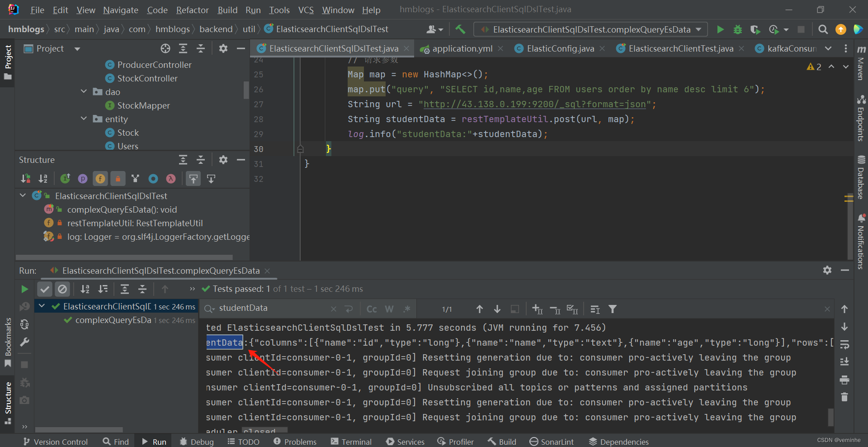Screen dimensions: 868x447
Task: Show hidden editor tabs dropdown
Action: 828,48
